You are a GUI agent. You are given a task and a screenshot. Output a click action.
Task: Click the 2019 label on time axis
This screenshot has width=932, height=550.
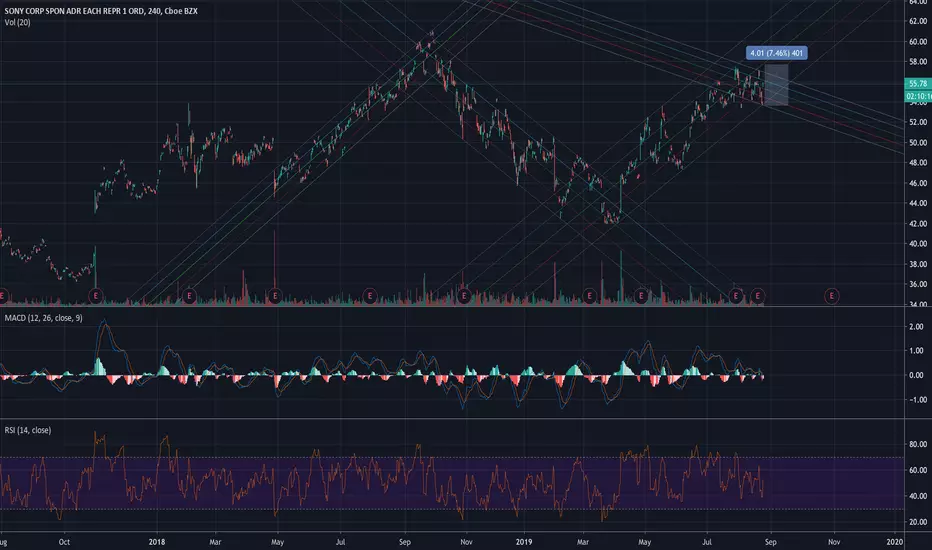click(524, 542)
